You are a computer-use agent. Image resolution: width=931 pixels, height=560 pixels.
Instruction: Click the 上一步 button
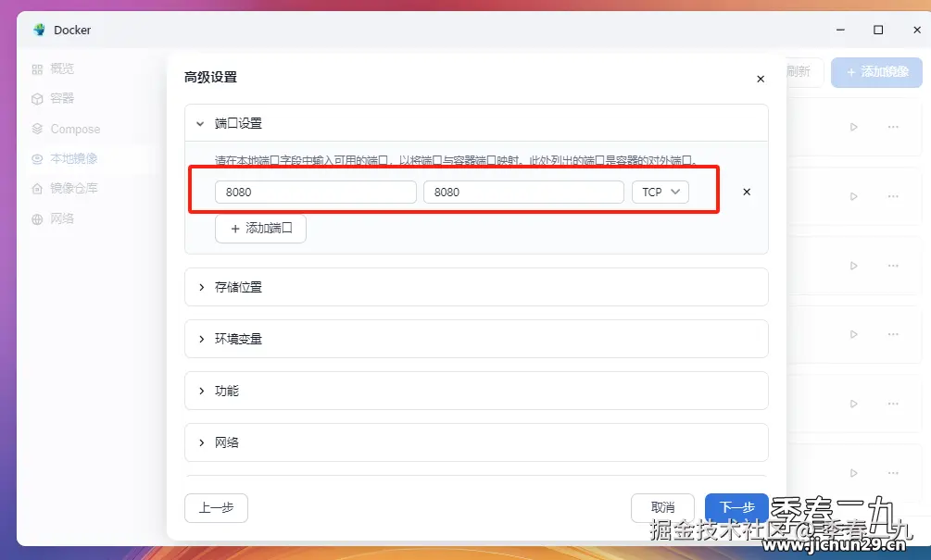(216, 508)
